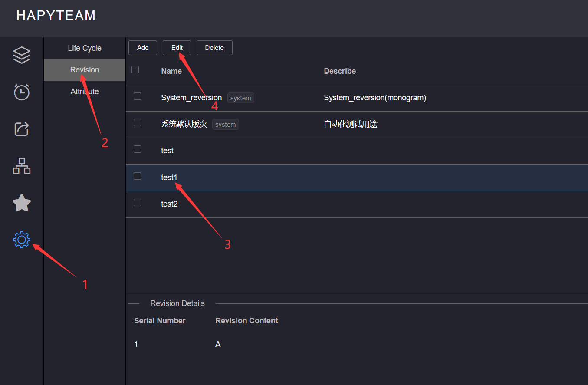The height and width of the screenshot is (385, 588).
Task: Click the Delete button
Action: (214, 48)
